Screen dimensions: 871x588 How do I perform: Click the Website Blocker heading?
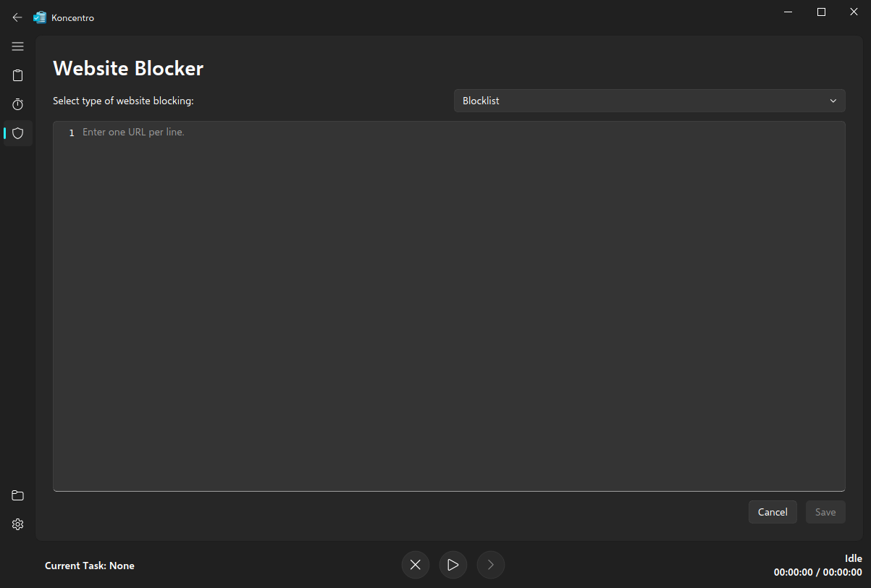coord(127,68)
